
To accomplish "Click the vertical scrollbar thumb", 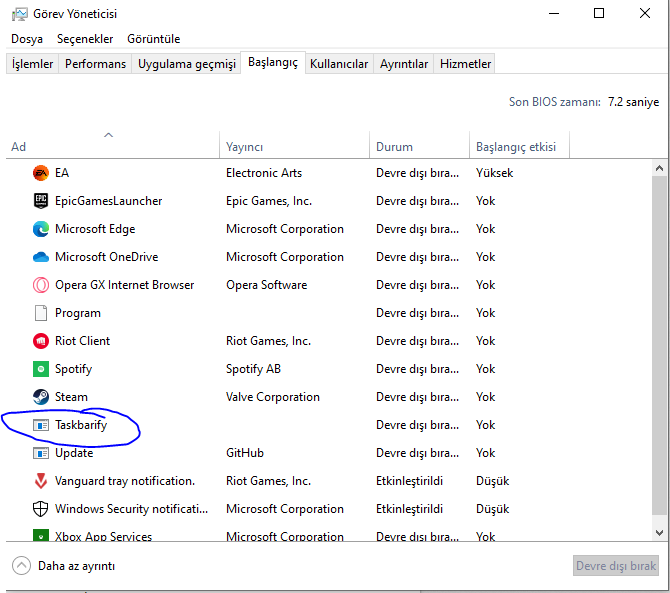I will [x=659, y=345].
